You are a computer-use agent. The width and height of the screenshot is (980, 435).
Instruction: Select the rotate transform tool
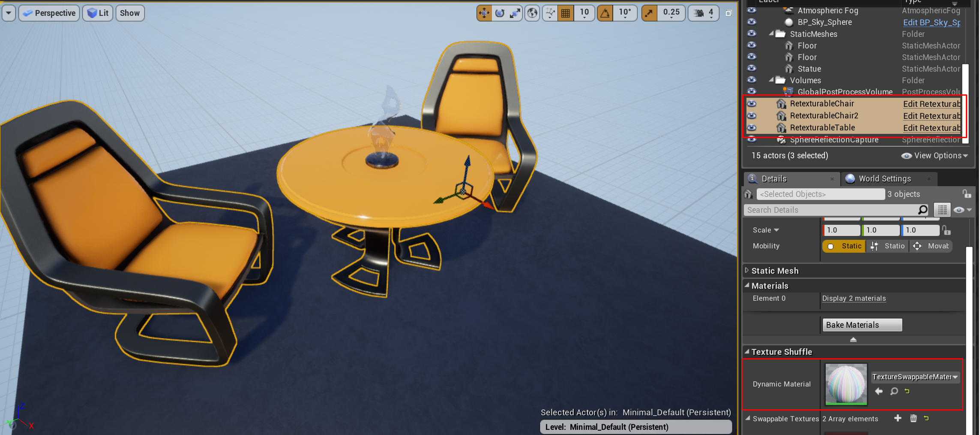(500, 13)
